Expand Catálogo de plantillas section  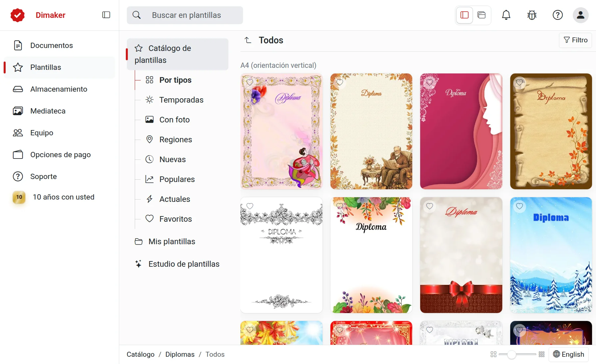pos(177,54)
